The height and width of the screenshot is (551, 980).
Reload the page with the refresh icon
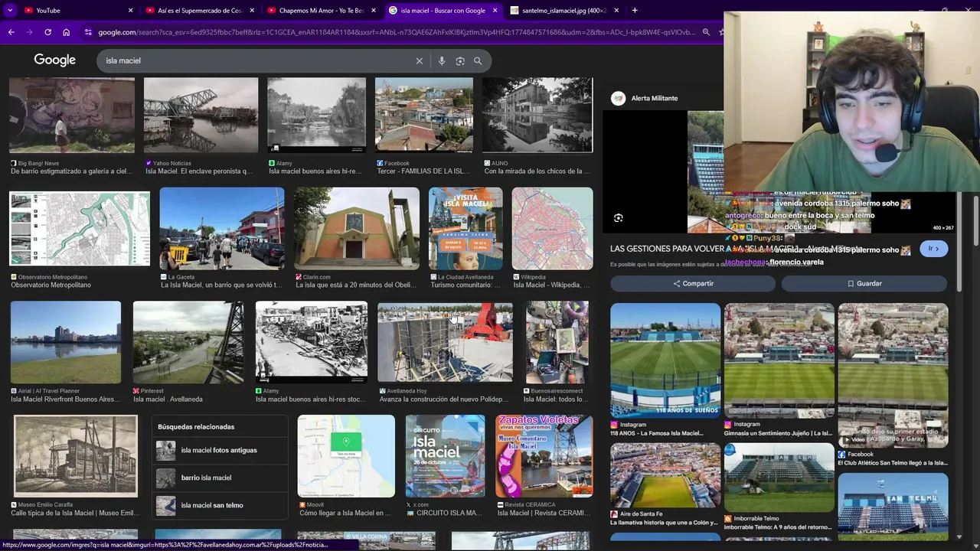pyautogui.click(x=47, y=32)
